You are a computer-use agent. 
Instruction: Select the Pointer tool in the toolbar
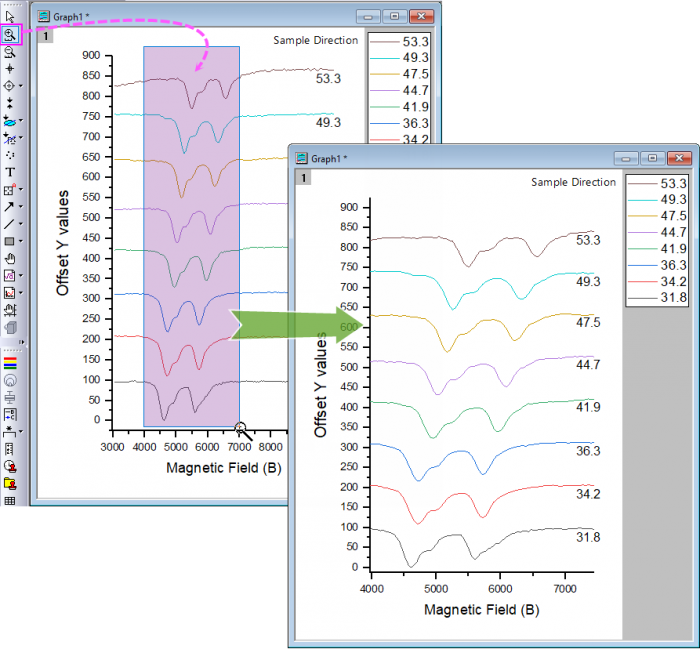point(10,17)
